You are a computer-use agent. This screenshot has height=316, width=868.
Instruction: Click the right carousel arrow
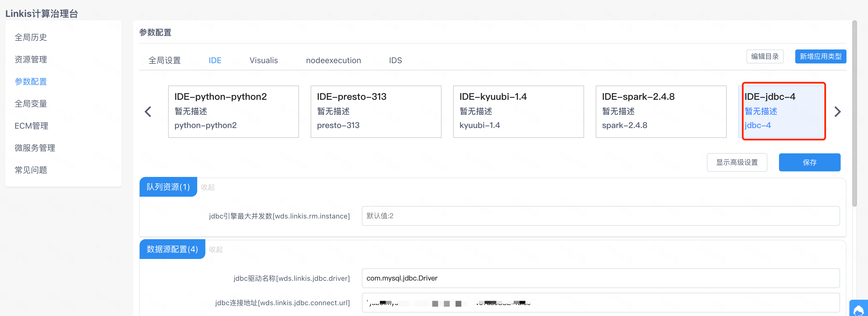click(837, 111)
